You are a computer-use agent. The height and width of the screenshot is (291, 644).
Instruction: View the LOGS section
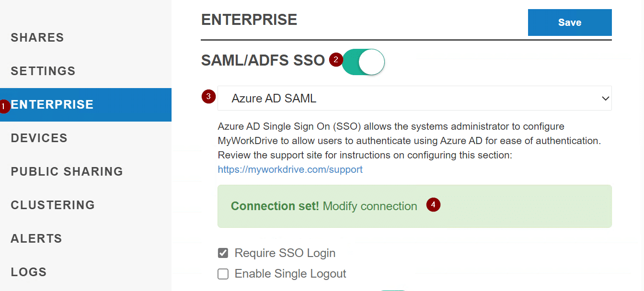[29, 272]
